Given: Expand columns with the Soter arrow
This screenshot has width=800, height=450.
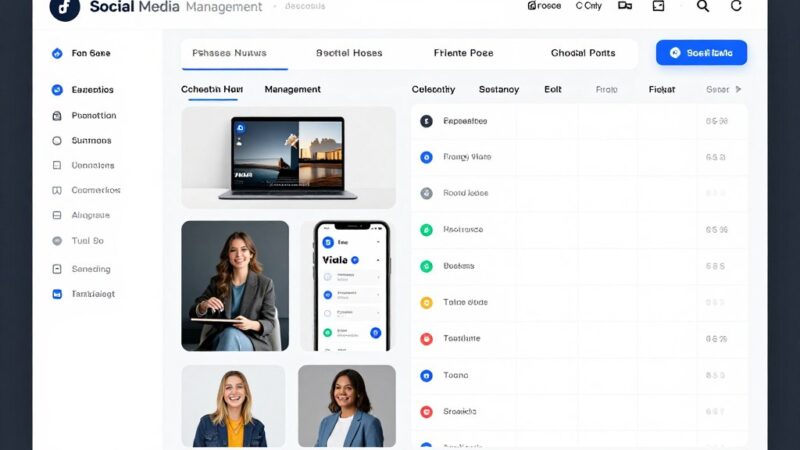Looking at the screenshot, I should (738, 89).
